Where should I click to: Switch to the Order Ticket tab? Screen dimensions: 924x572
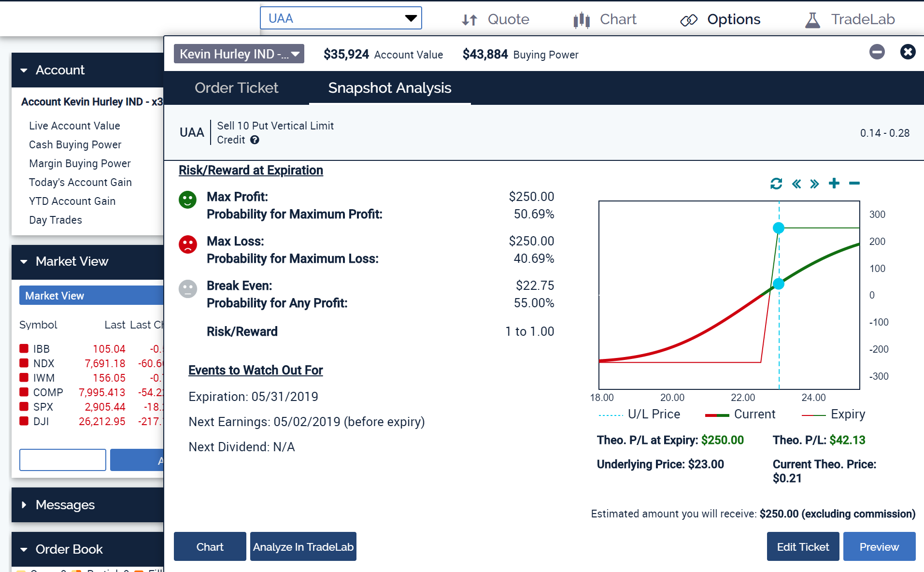pos(236,88)
